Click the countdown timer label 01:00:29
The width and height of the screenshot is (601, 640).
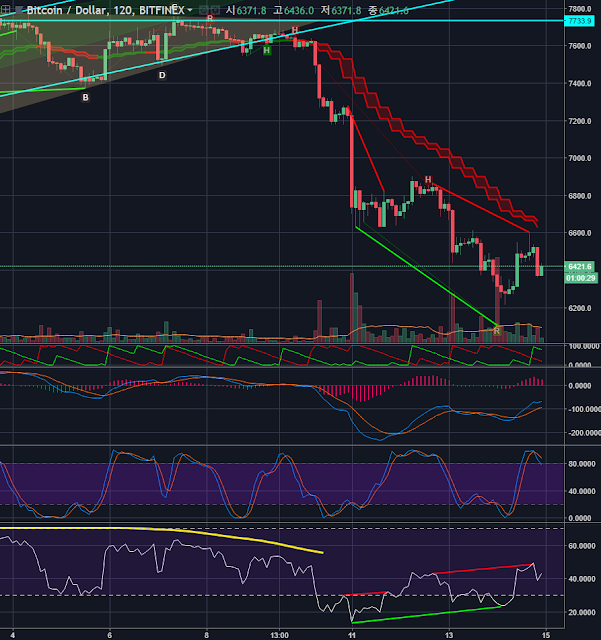[581, 278]
